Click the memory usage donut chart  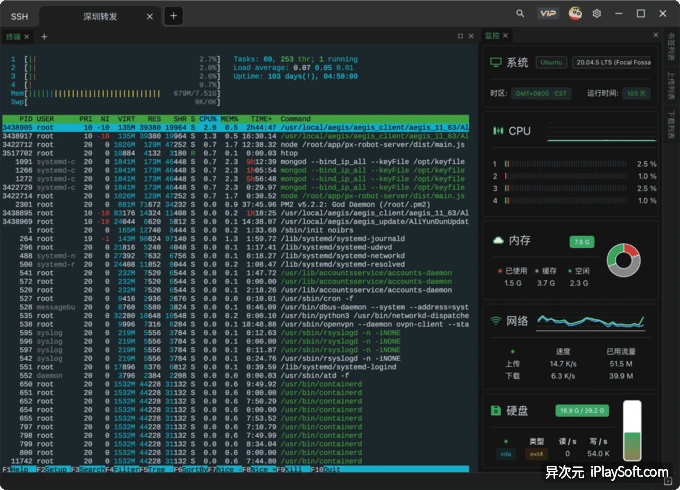click(624, 260)
